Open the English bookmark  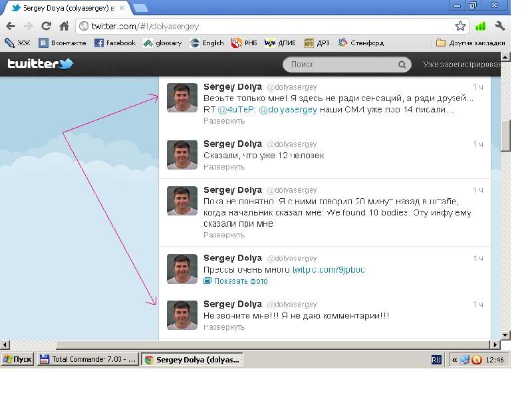tap(207, 43)
